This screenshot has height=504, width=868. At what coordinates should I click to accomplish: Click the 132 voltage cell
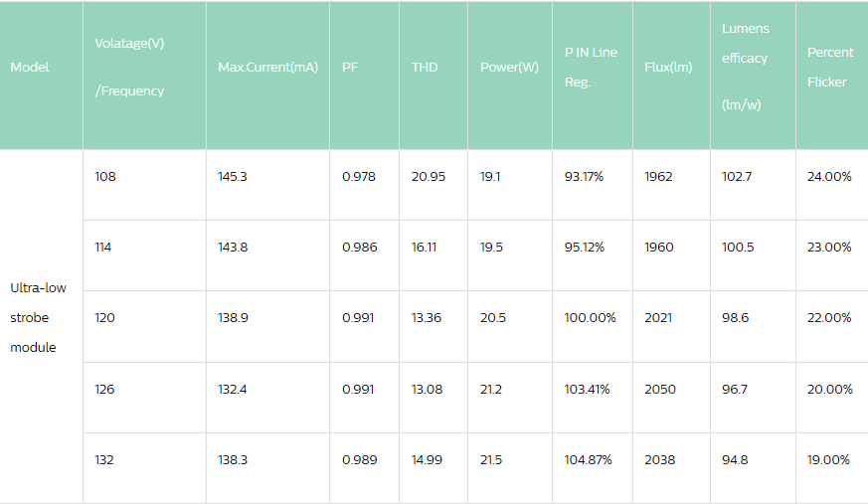click(104, 460)
